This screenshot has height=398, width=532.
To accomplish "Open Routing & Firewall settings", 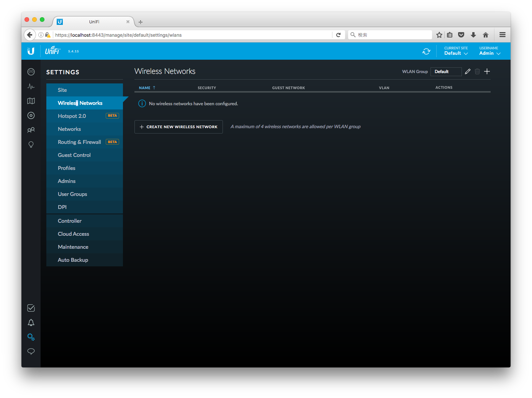I will coord(85,142).
